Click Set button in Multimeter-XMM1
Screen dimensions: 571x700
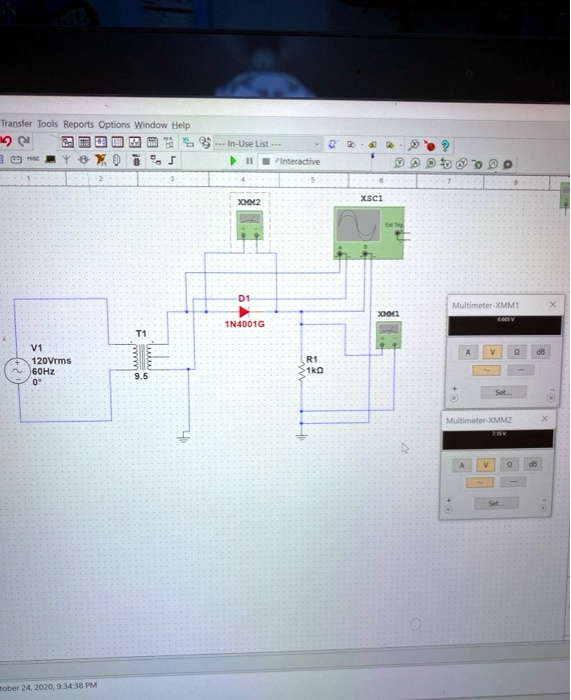click(x=504, y=392)
